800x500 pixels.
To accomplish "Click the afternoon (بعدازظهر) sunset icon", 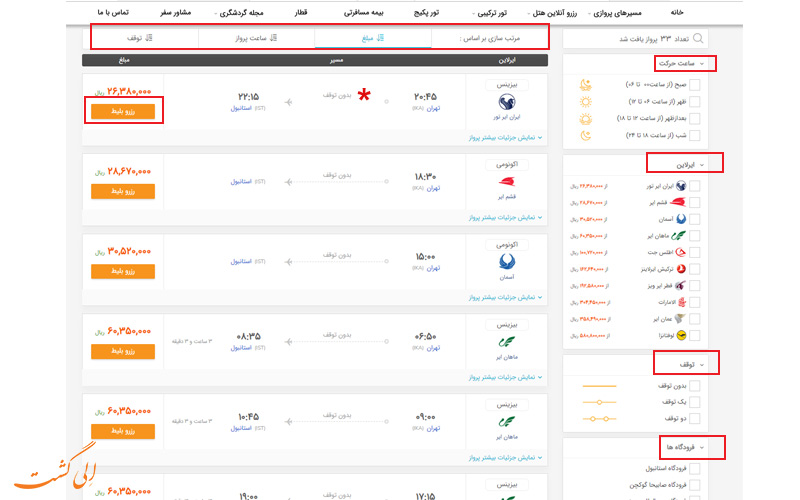I will pos(586,119).
